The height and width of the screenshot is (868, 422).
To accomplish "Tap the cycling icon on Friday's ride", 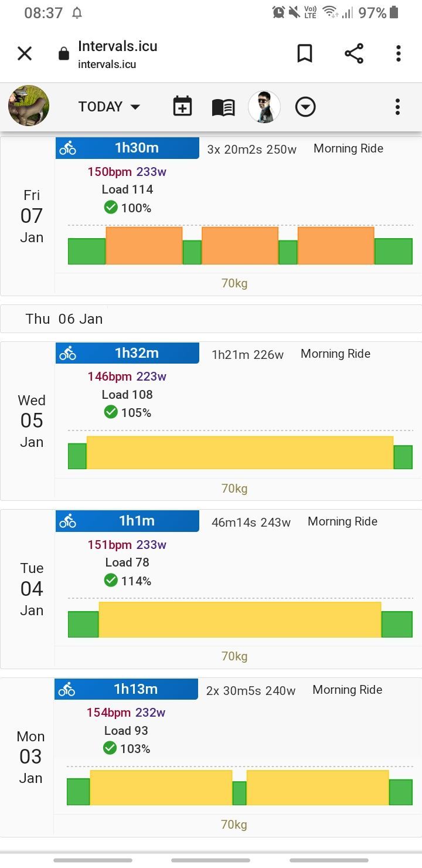I will [67, 148].
